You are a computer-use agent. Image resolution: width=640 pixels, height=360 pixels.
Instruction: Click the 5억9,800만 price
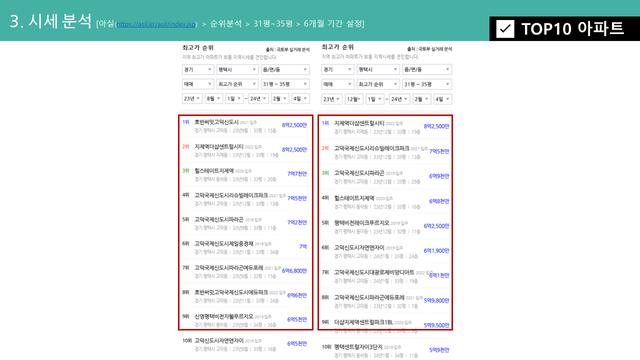pyautogui.click(x=436, y=300)
